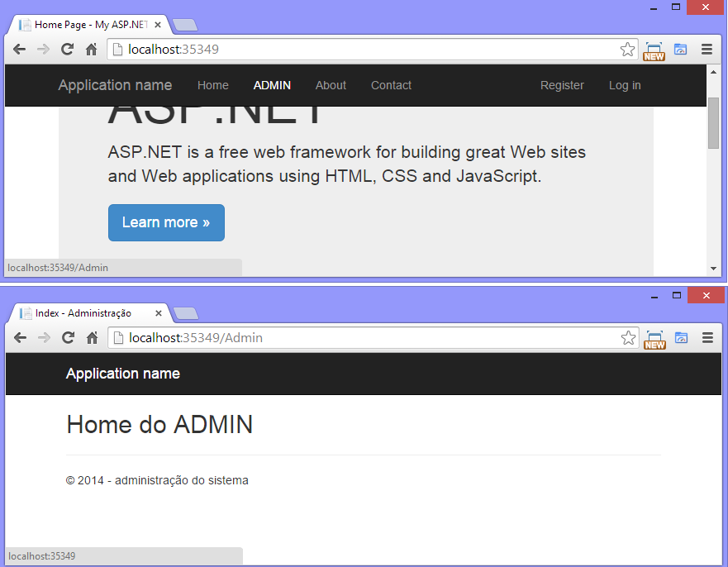728x567 pixels.
Task: Maximize the top browser window
Action: [676, 7]
